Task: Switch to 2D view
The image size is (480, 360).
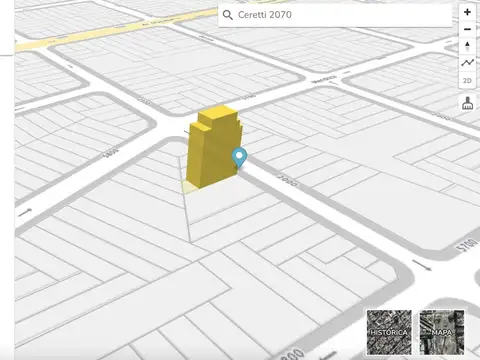Action: click(x=467, y=80)
